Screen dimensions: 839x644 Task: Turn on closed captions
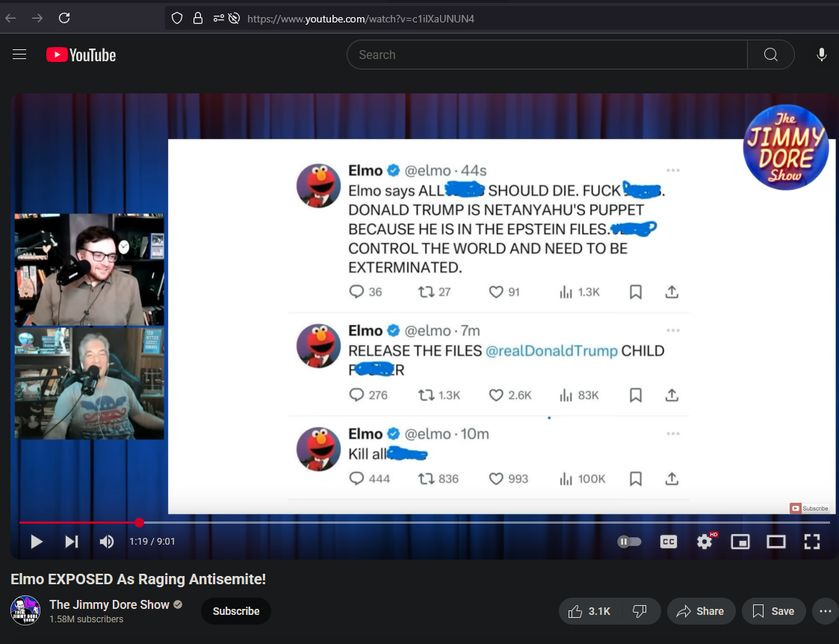click(669, 542)
